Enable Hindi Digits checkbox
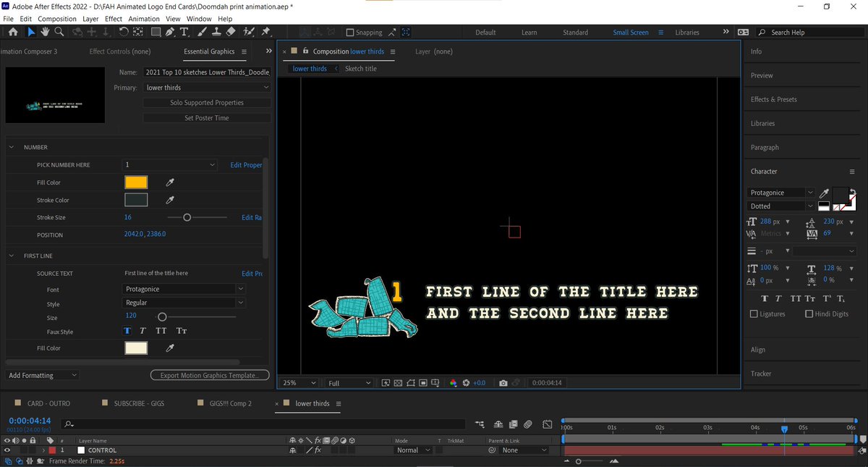868x467 pixels. point(809,314)
